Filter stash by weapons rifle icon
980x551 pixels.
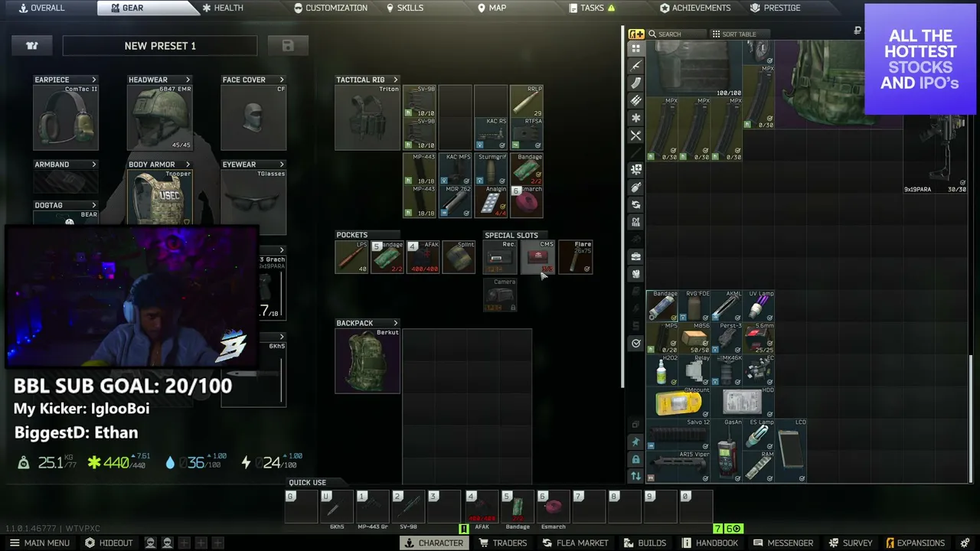pos(635,65)
